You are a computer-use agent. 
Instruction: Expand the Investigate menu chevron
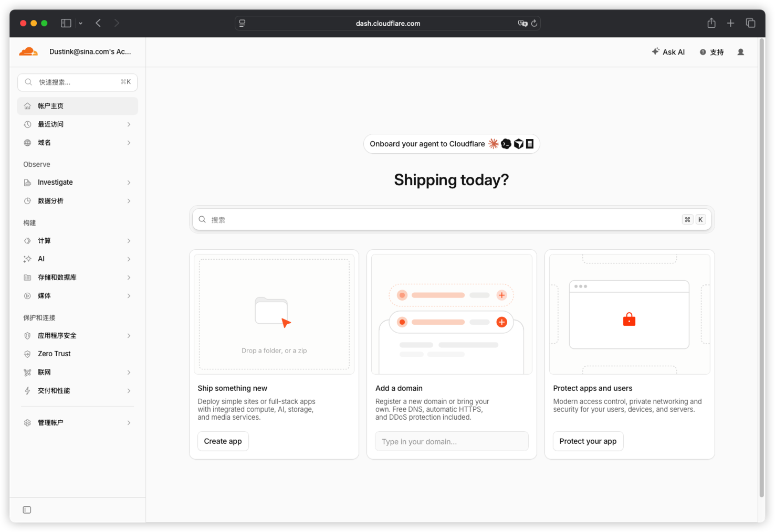tap(129, 183)
